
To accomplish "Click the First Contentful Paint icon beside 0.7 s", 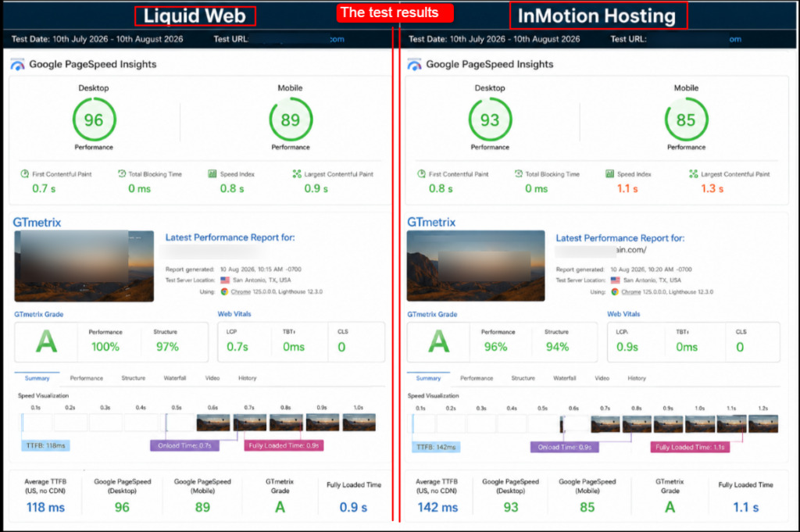I will coord(24,174).
